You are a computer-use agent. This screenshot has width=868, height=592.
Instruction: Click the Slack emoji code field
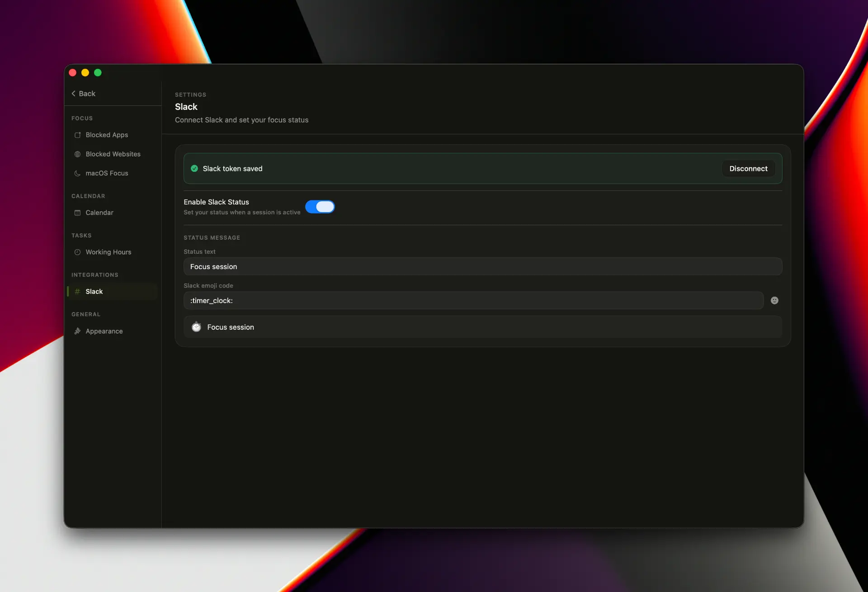473,301
